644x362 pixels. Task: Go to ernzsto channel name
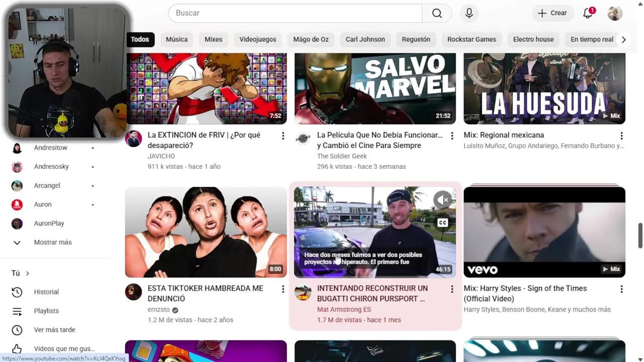[158, 310]
